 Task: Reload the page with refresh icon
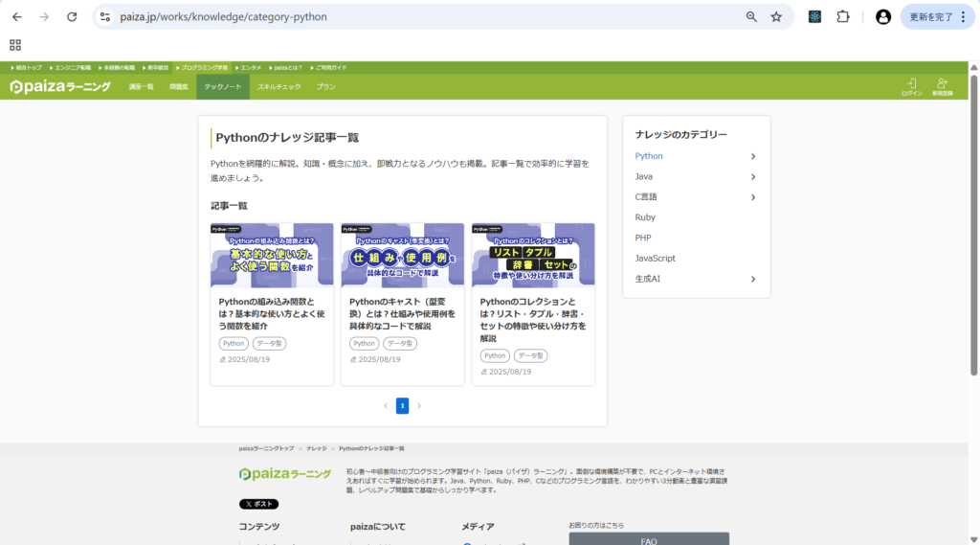click(x=72, y=17)
